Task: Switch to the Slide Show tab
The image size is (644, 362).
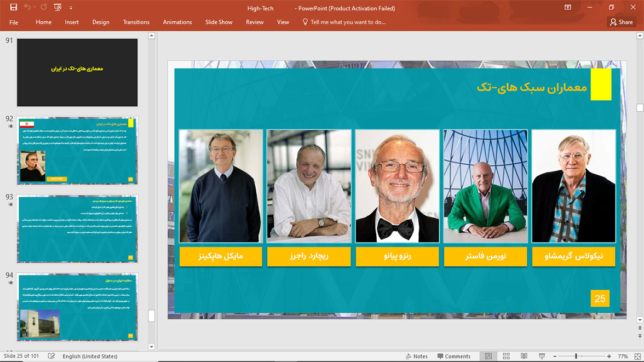Action: [219, 22]
